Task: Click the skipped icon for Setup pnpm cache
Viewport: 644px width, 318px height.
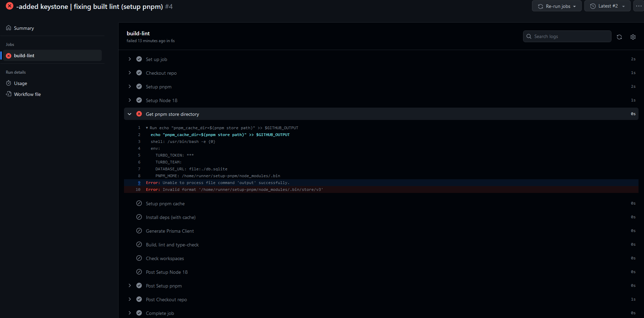Action: pos(139,203)
